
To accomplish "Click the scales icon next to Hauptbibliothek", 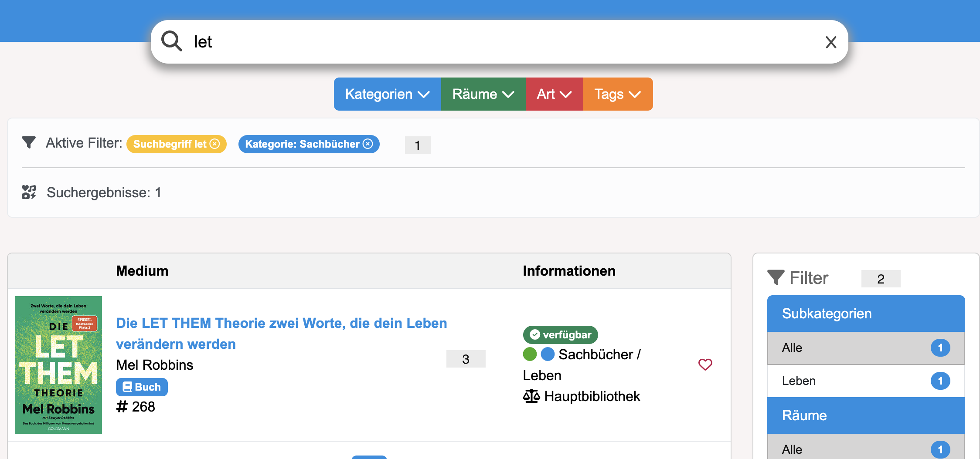I will [x=531, y=396].
